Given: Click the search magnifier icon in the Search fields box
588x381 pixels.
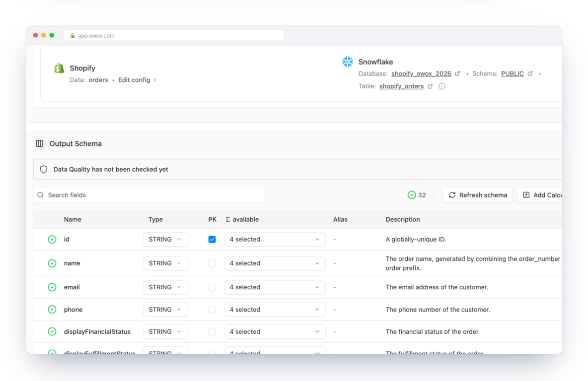Looking at the screenshot, I should coord(41,195).
